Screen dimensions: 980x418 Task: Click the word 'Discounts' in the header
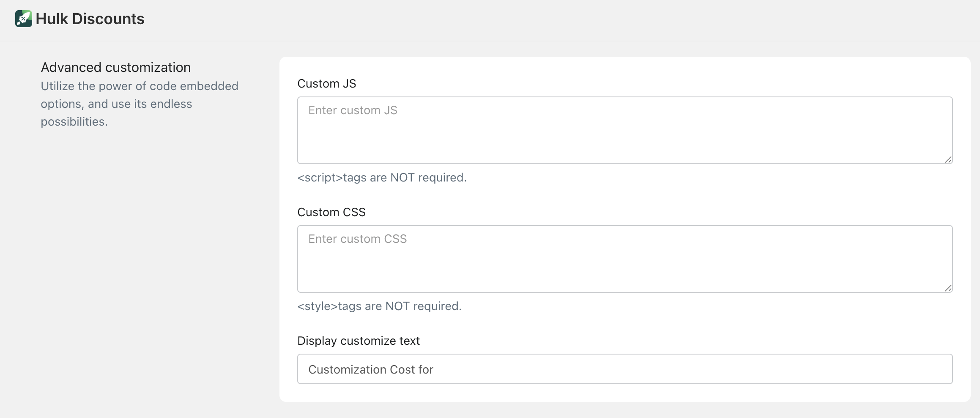tap(108, 19)
